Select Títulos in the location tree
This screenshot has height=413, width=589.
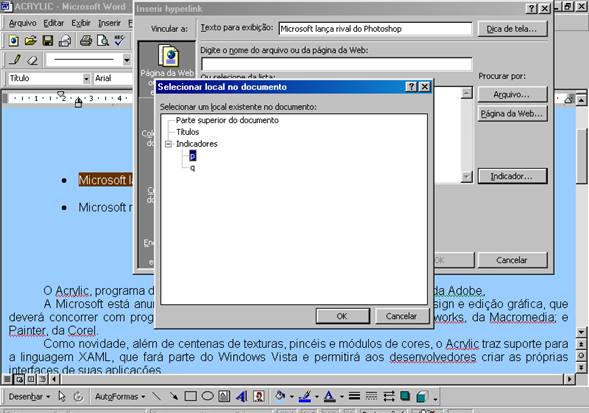(187, 132)
